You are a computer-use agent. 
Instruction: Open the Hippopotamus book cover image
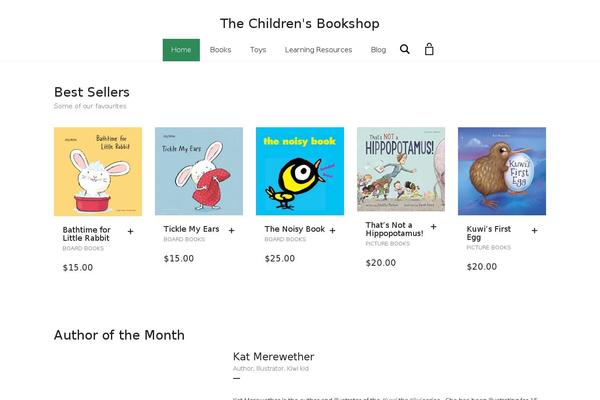coord(401,169)
